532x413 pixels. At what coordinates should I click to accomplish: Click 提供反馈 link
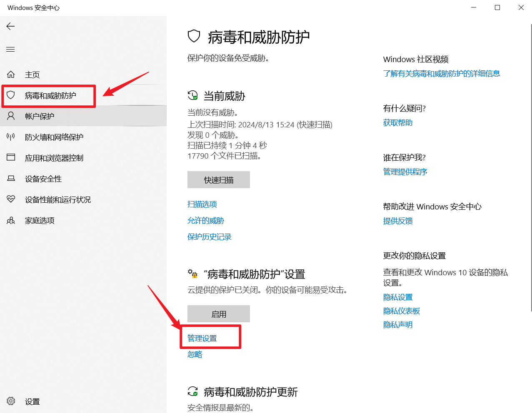pyautogui.click(x=398, y=221)
